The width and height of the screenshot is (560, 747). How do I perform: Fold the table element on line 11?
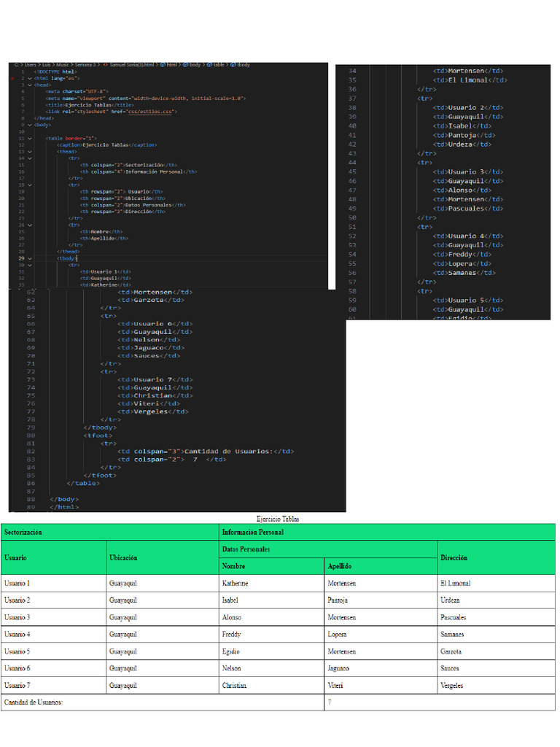coord(30,138)
